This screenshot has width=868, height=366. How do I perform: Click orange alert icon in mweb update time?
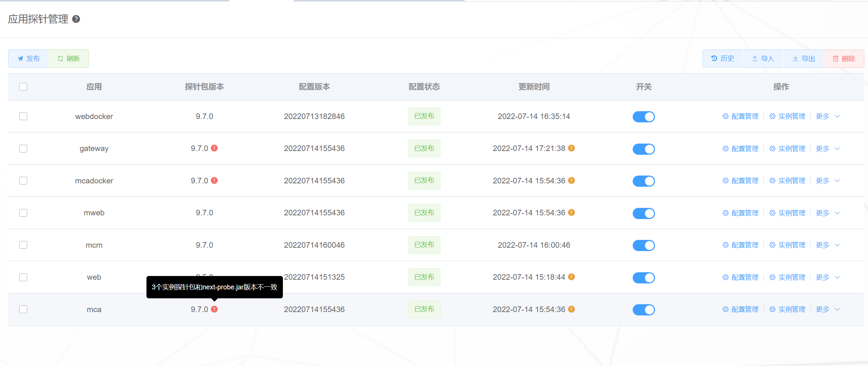pos(572,212)
